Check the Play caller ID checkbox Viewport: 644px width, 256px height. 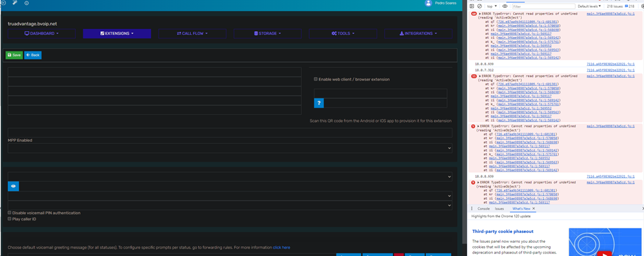[x=9, y=219]
